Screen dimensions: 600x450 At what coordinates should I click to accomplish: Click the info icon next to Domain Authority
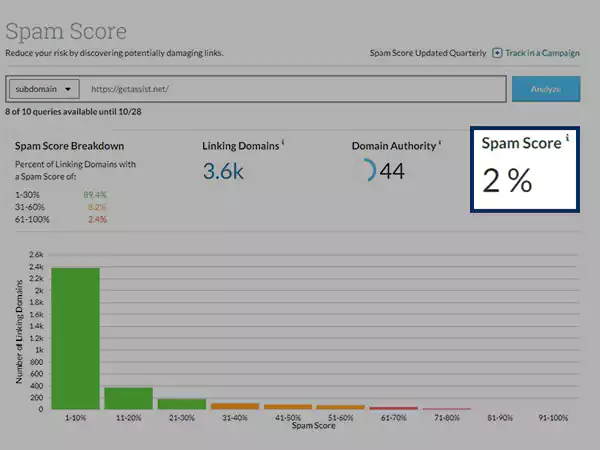coord(439,144)
